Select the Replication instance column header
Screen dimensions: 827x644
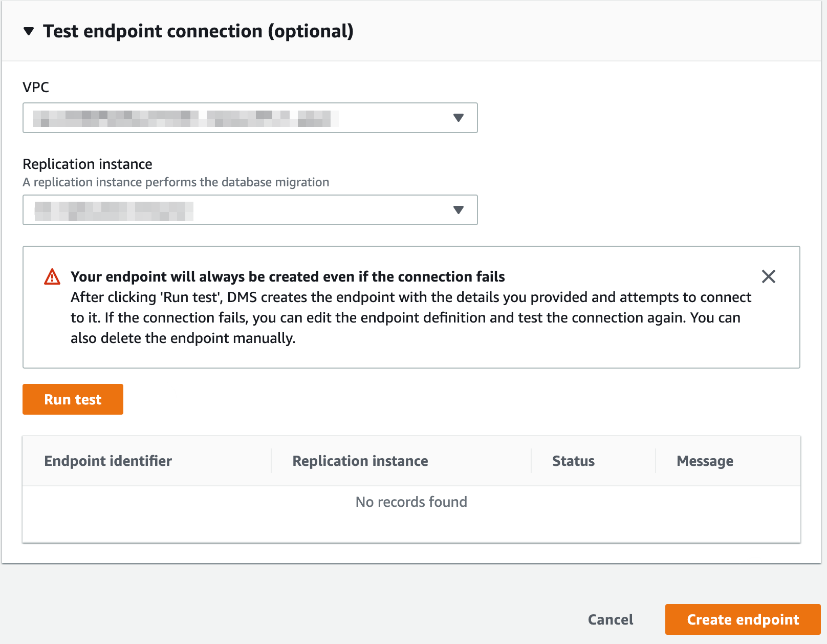tap(360, 461)
